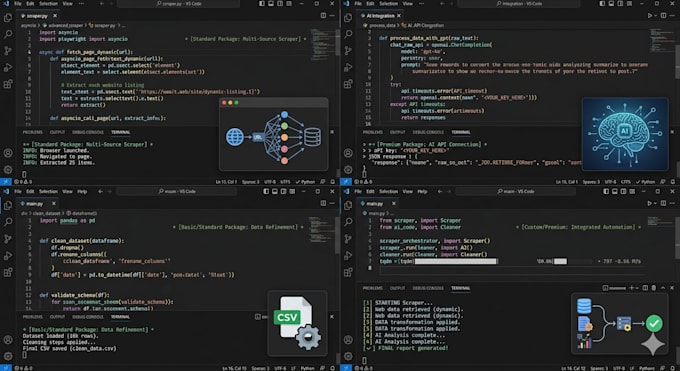Go back using arrow in scraper.py title bar
This screenshot has width=680, height=371.
tap(101, 3)
